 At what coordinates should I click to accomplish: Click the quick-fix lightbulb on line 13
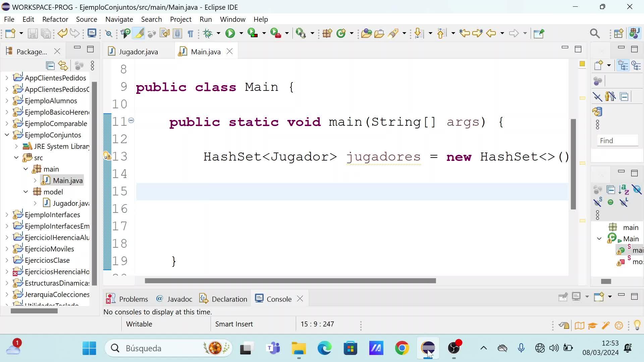click(107, 156)
